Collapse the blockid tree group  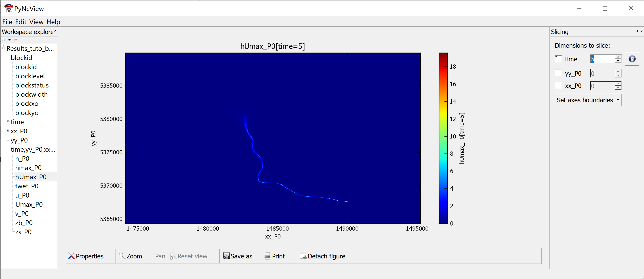[8, 57]
